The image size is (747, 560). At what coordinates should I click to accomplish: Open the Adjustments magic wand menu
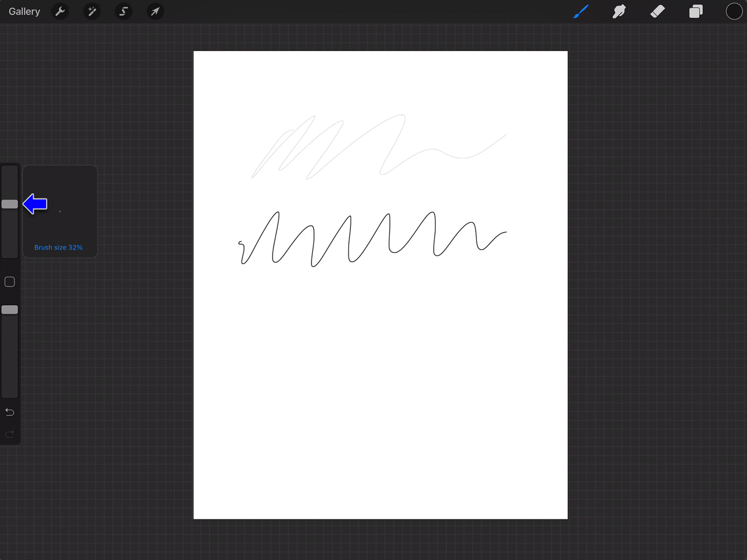click(x=92, y=11)
